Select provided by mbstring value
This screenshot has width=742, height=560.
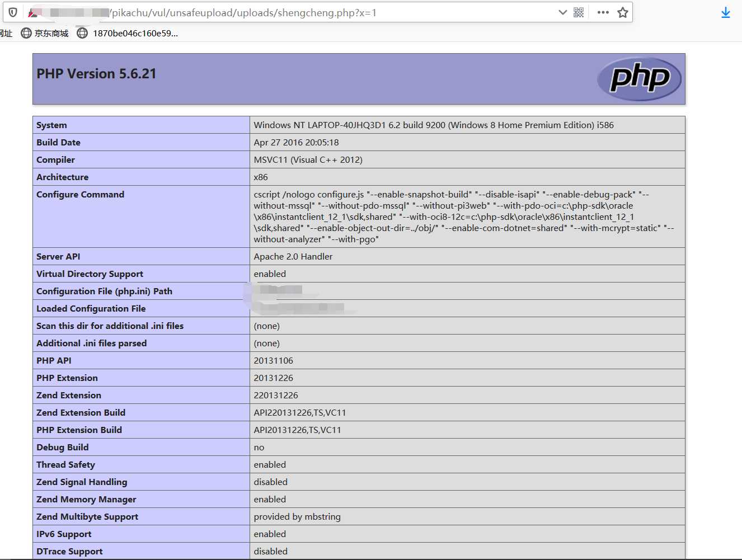[297, 516]
